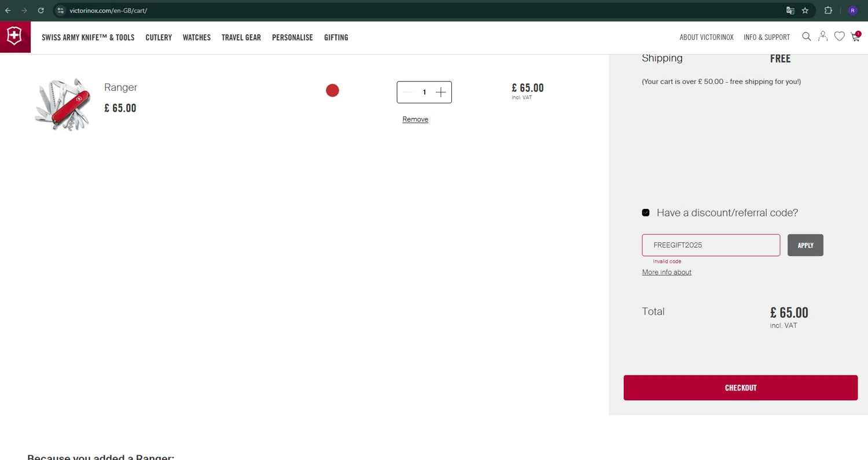Image resolution: width=868 pixels, height=460 pixels.
Task: Click the red colour swatch for Ranger
Action: [x=332, y=90]
